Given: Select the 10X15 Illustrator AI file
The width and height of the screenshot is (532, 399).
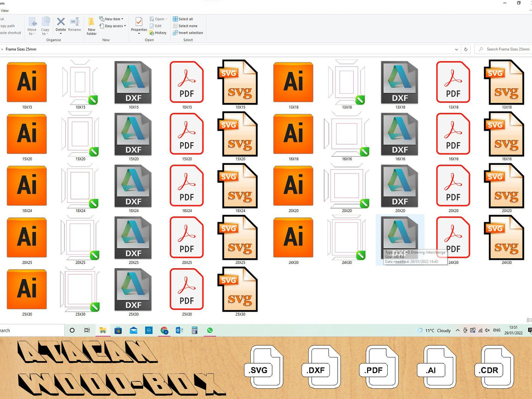Looking at the screenshot, I should (27, 82).
